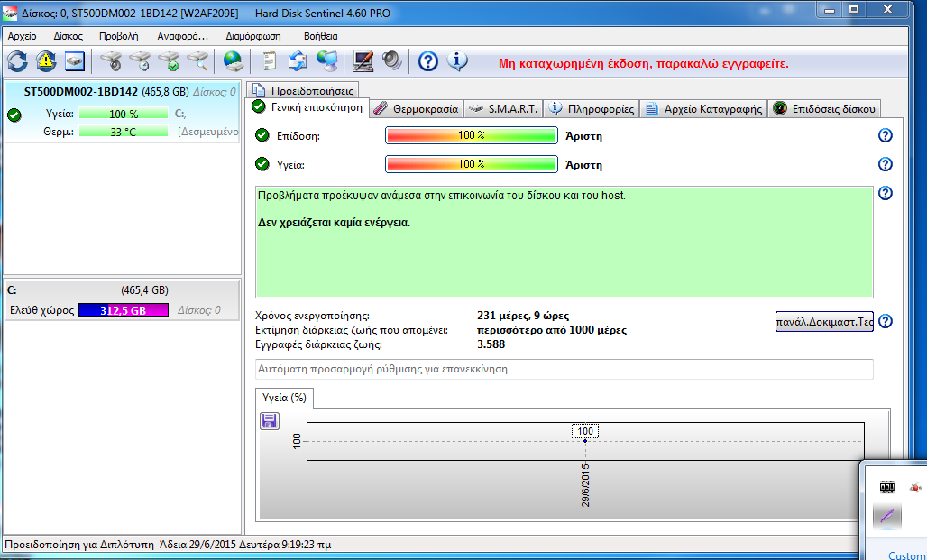Click the disk with clock icon
This screenshot has width=927, height=560.
tap(140, 61)
